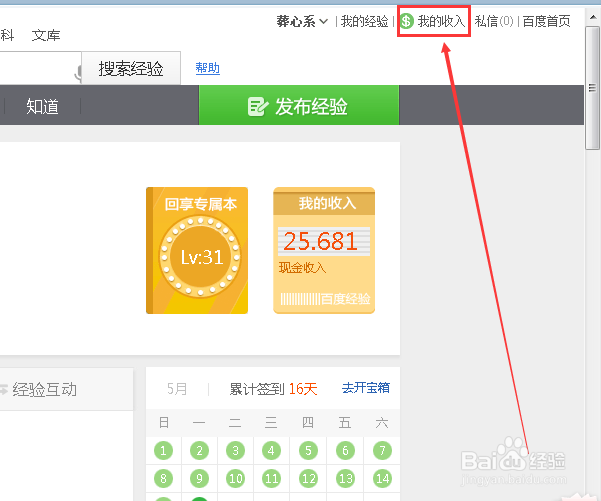Select calendar day 13 circle
Screen dimensions: 601x501
coord(345,478)
